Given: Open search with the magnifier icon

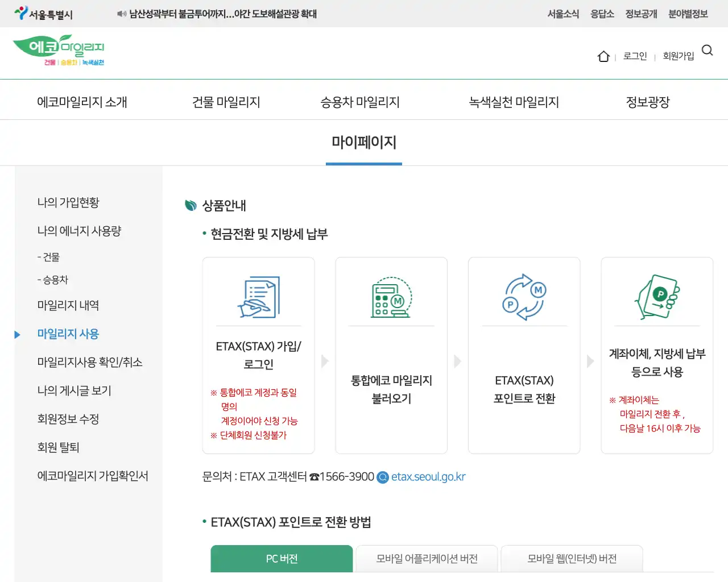Looking at the screenshot, I should click(x=708, y=51).
